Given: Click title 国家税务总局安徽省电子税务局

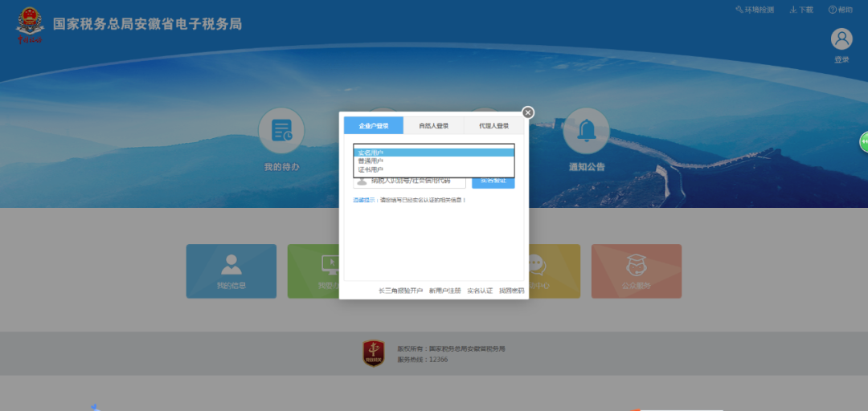Looking at the screenshot, I should pyautogui.click(x=147, y=24).
